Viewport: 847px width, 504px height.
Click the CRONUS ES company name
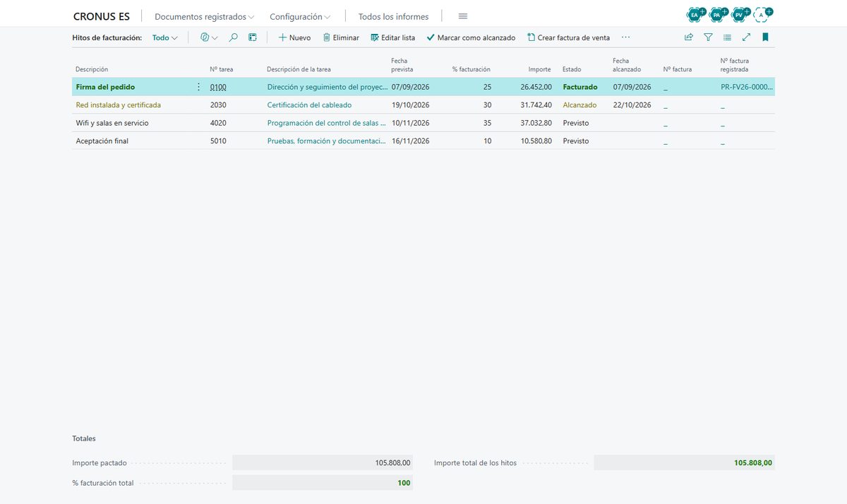[x=102, y=16]
